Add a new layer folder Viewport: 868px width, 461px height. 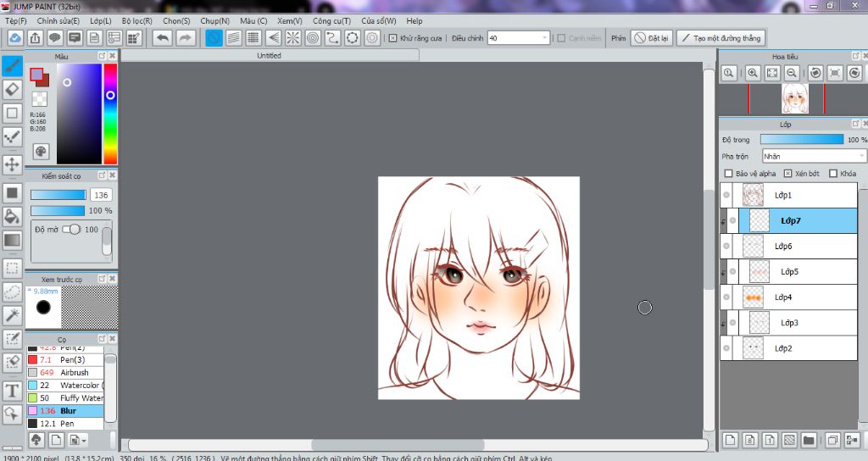[809, 440]
